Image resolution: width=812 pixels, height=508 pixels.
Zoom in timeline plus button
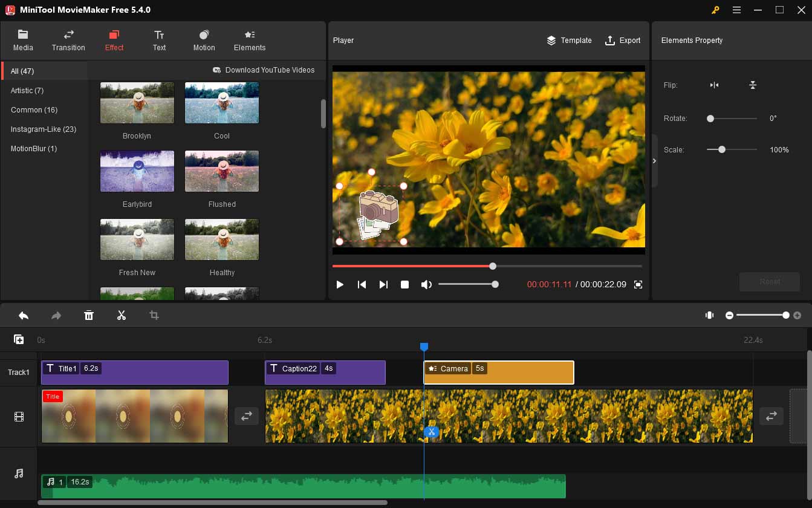point(797,315)
